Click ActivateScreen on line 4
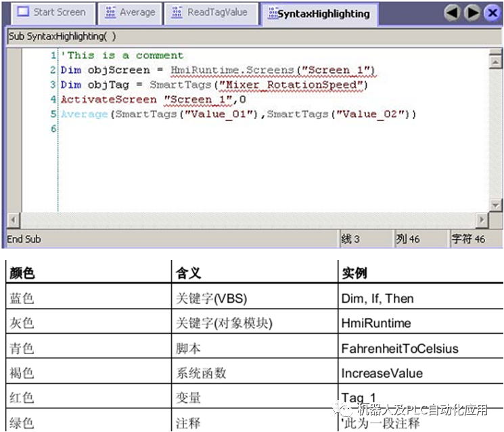The height and width of the screenshot is (432, 504). (109, 100)
